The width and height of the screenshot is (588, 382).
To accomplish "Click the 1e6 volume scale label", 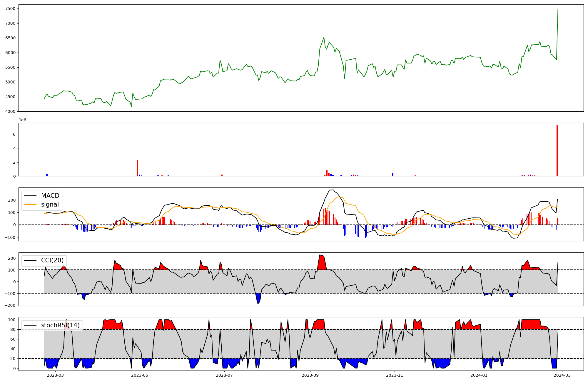I will [22, 120].
